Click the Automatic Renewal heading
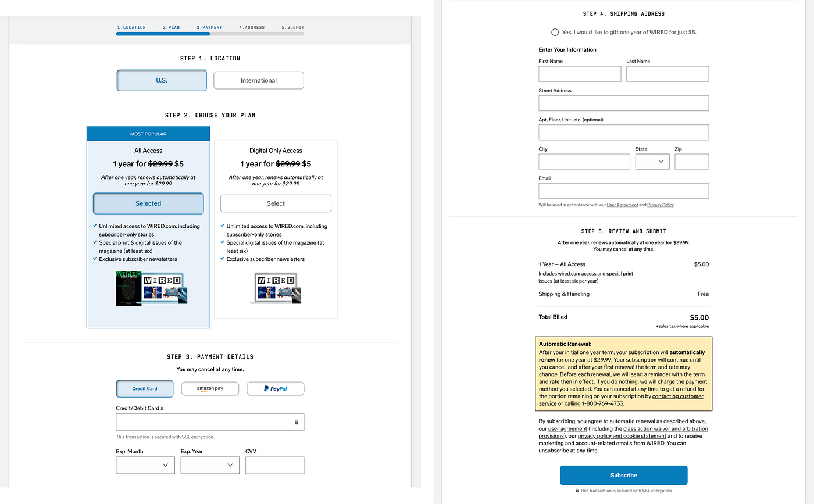Viewport: 814px width, 504px height. [x=565, y=344]
